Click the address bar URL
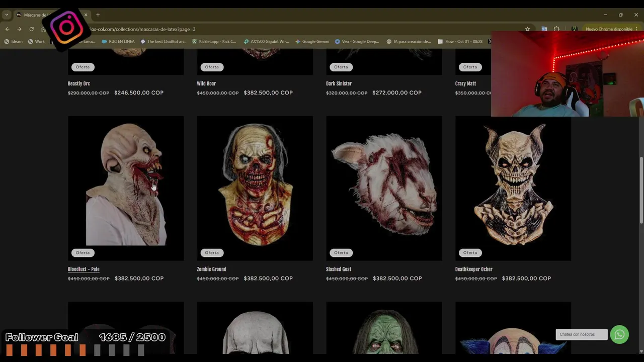The width and height of the screenshot is (644, 362). (x=142, y=29)
